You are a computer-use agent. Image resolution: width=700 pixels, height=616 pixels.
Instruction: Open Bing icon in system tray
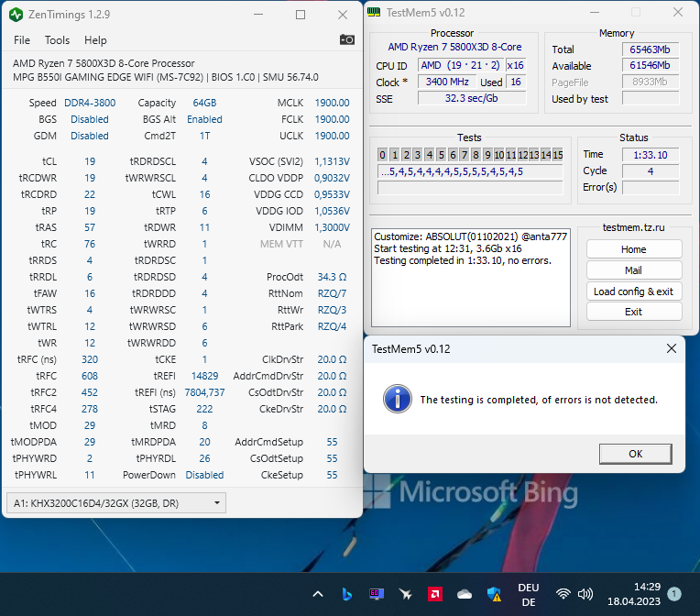pos(346,594)
